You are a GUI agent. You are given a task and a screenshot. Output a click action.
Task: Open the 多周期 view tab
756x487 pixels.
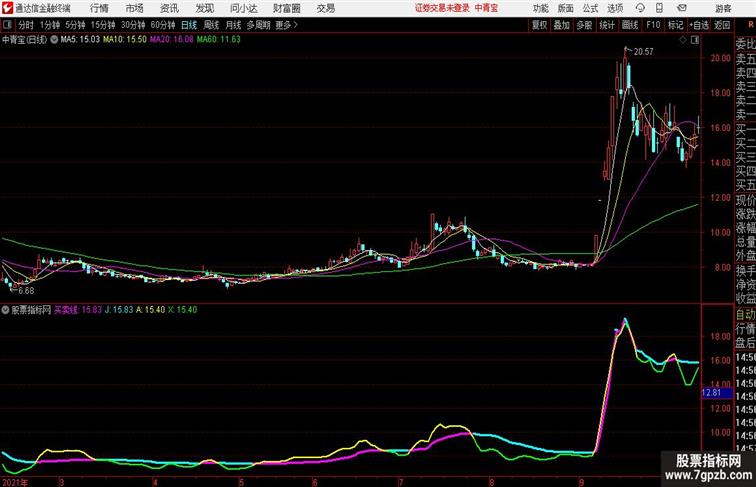tap(259, 25)
